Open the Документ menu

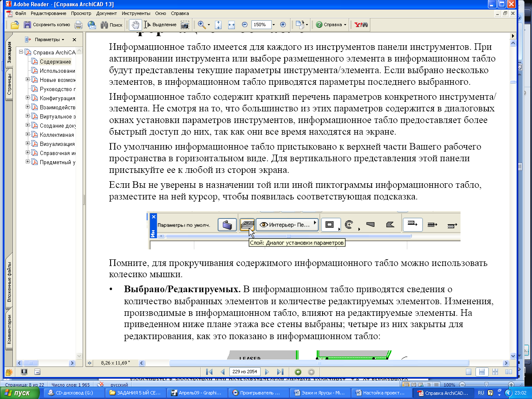point(106,13)
